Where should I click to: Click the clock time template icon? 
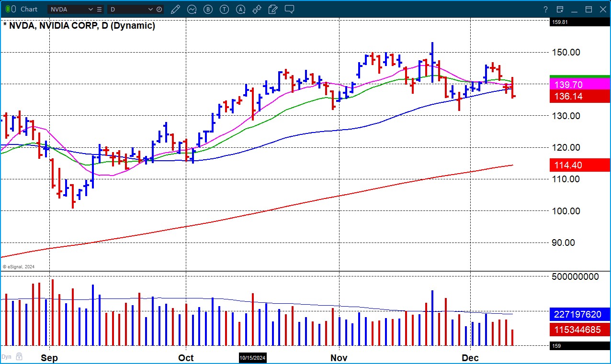(x=159, y=9)
